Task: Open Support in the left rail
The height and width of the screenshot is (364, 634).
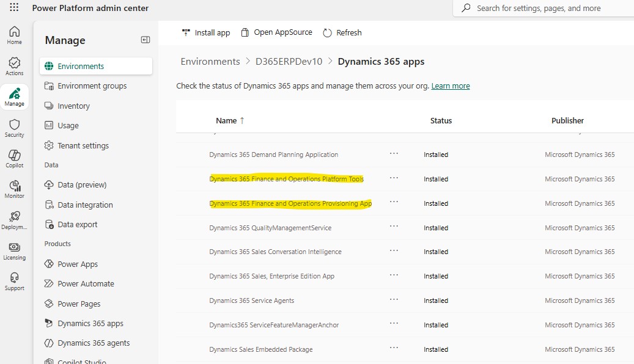Action: click(x=14, y=282)
